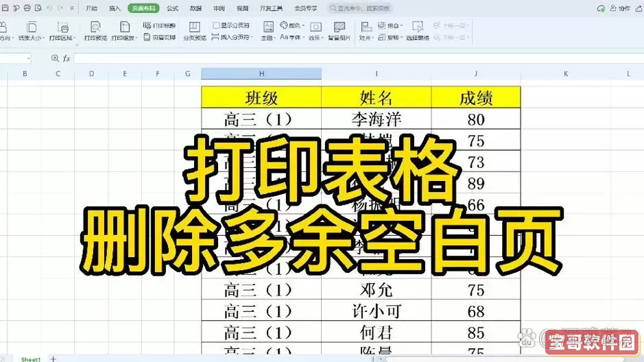
Task: Click the yellow 姓名 header cell
Action: pos(377,97)
